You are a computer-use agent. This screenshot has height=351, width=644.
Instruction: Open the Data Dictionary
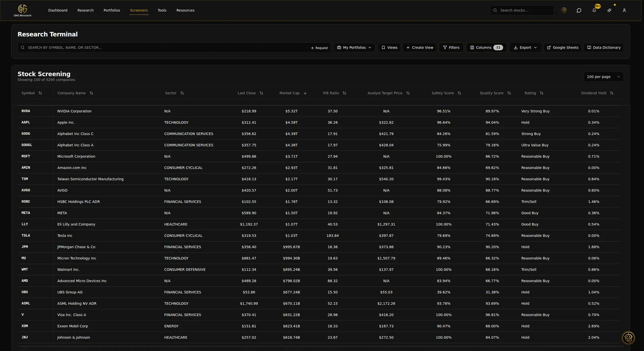tap(604, 48)
